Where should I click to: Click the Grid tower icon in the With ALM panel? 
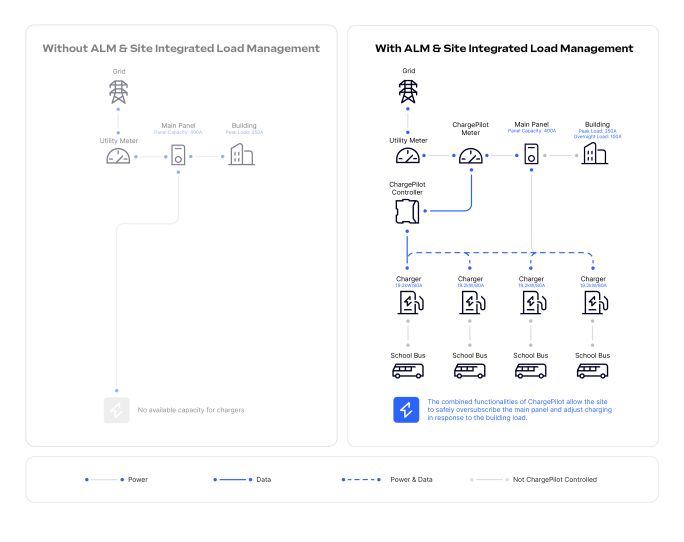(408, 92)
